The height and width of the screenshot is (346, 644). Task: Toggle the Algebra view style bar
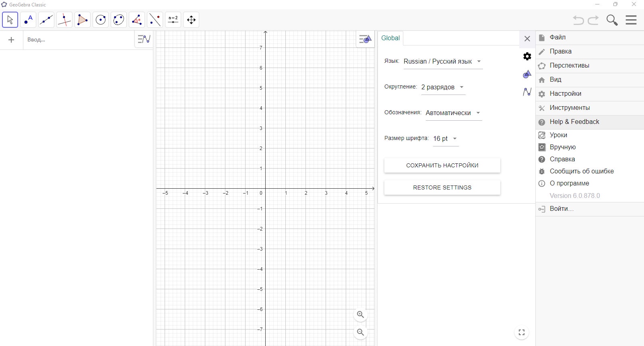point(144,39)
